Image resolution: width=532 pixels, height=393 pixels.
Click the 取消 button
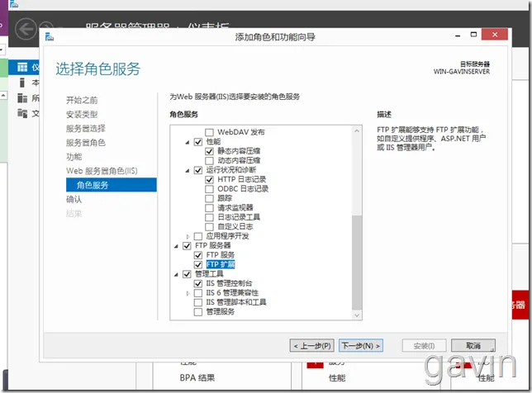point(473,346)
